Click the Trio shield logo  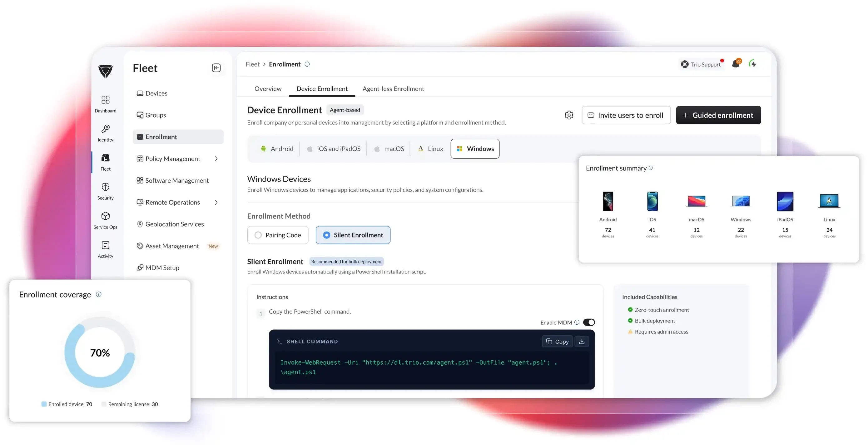[106, 71]
